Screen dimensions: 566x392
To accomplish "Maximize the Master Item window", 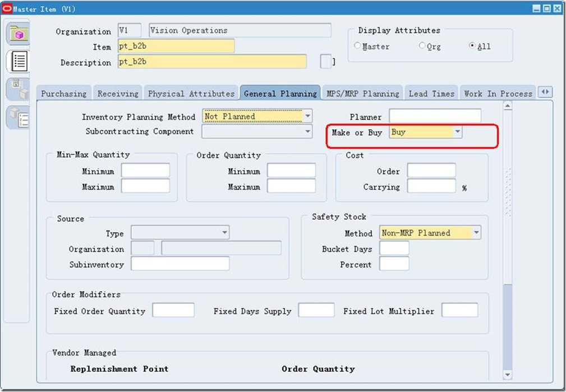I will pyautogui.click(x=547, y=8).
